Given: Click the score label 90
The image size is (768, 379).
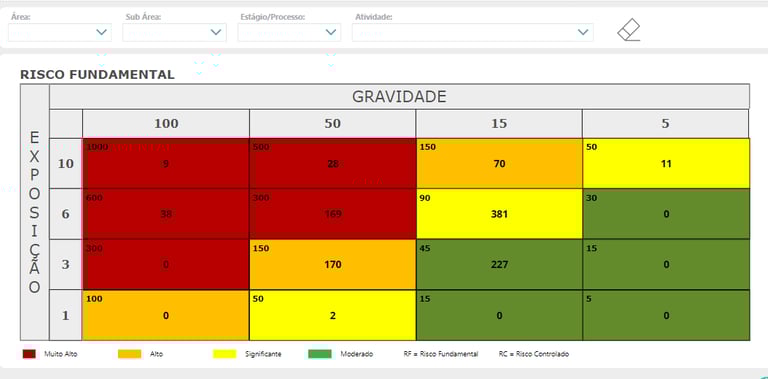Looking at the screenshot, I should point(425,197).
